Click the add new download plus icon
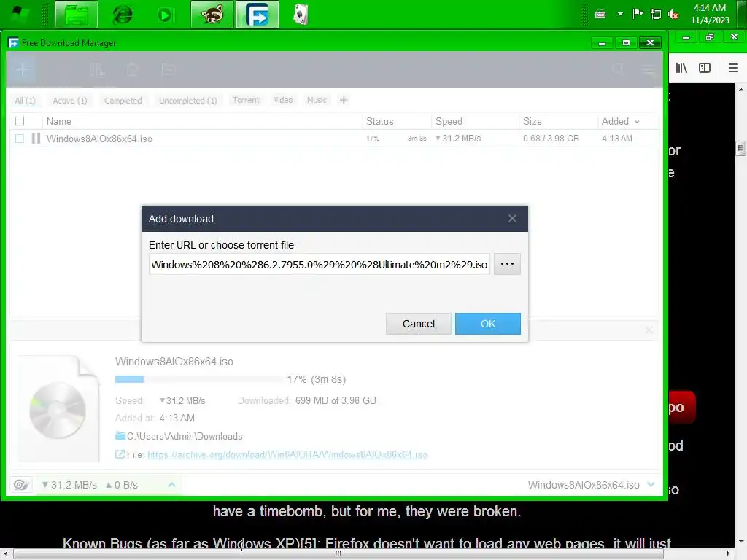 point(23,69)
